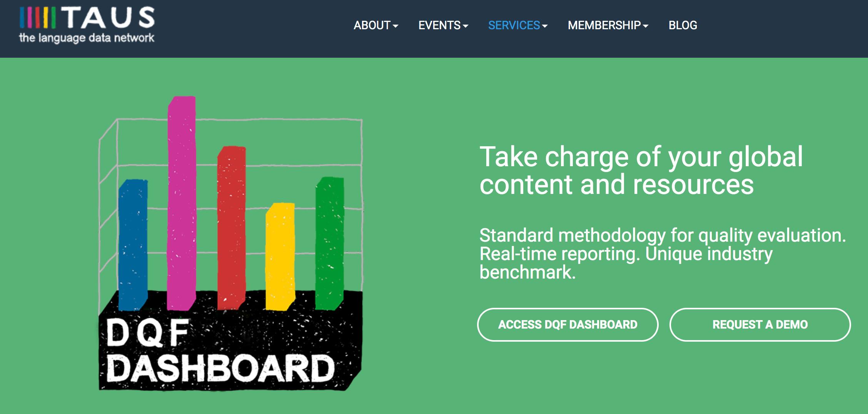Expand the SERVICES dropdown caret
Viewport: 868px width, 414px height.
point(544,26)
